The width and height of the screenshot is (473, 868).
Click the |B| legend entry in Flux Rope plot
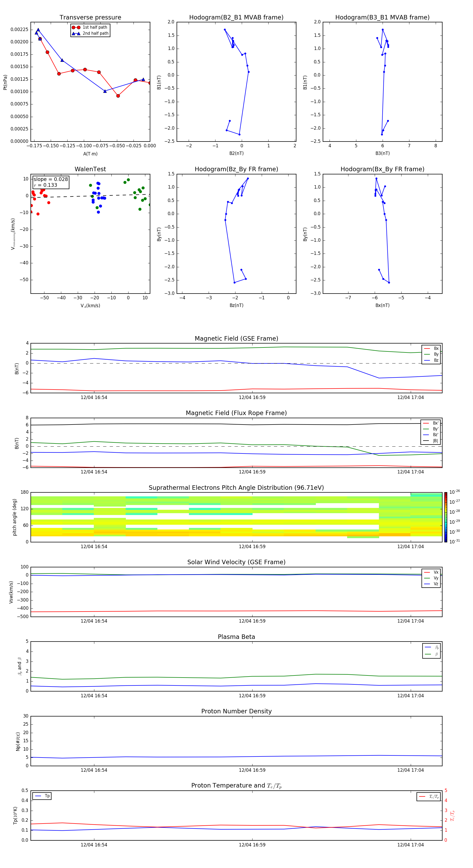click(x=431, y=441)
